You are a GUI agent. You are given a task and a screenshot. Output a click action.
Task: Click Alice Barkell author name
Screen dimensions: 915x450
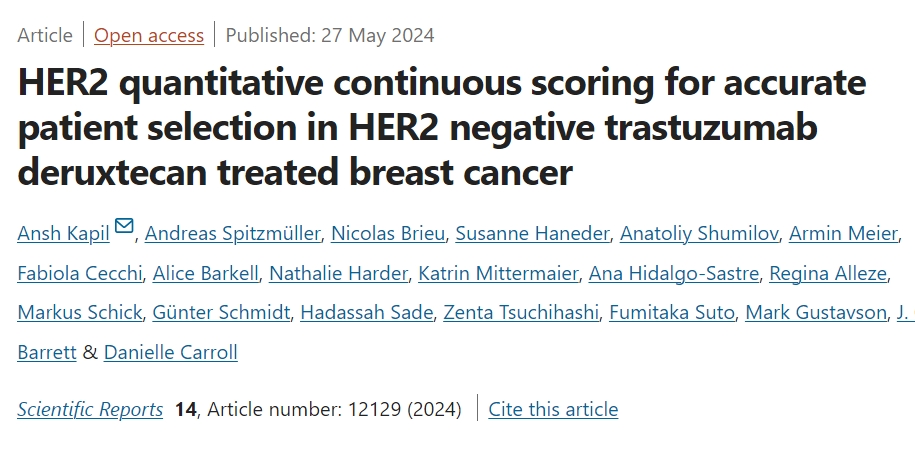pyautogui.click(x=205, y=274)
